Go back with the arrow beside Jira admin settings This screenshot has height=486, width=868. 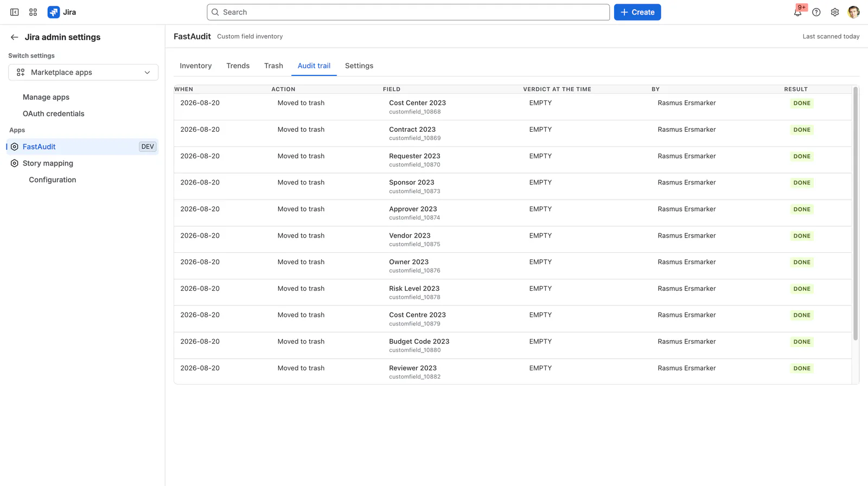point(14,37)
